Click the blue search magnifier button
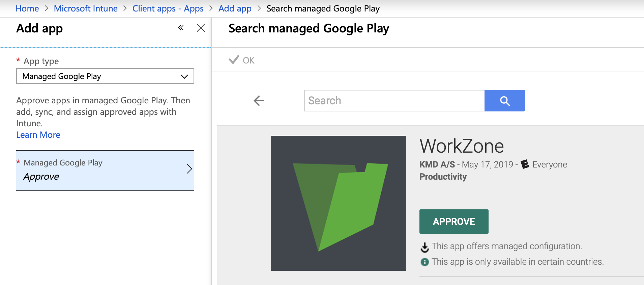 (505, 101)
